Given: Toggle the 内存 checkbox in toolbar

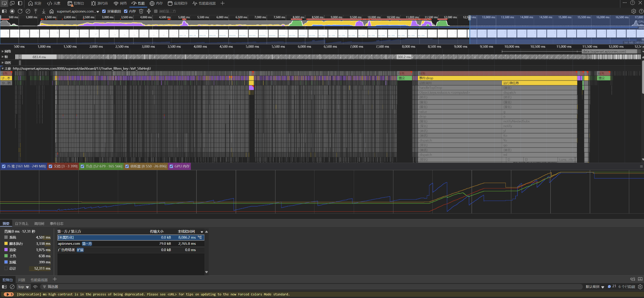Looking at the screenshot, I should (x=126, y=11).
